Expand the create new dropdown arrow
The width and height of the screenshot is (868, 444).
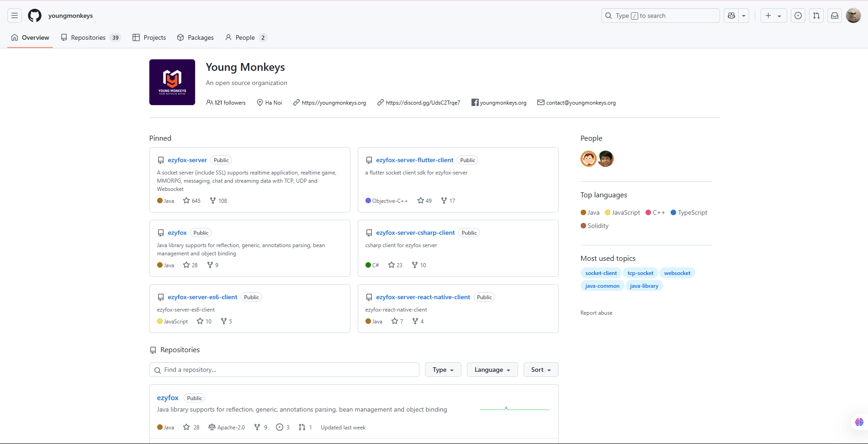click(x=780, y=15)
